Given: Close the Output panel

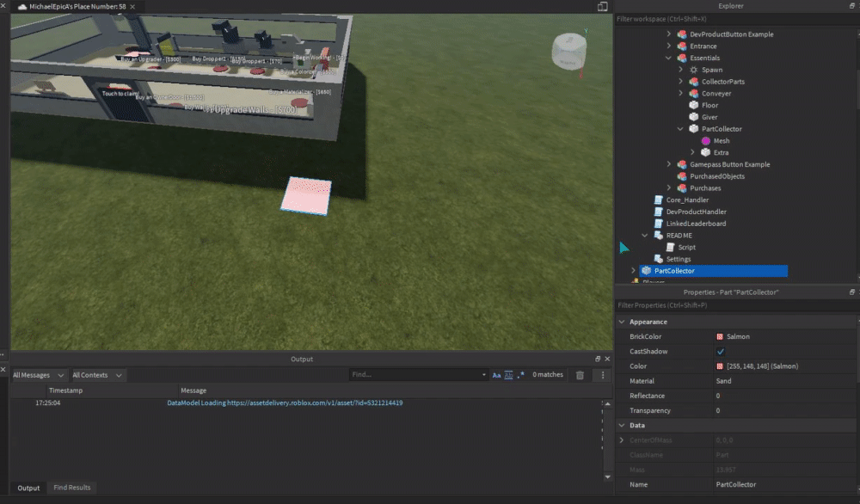Looking at the screenshot, I should point(607,359).
